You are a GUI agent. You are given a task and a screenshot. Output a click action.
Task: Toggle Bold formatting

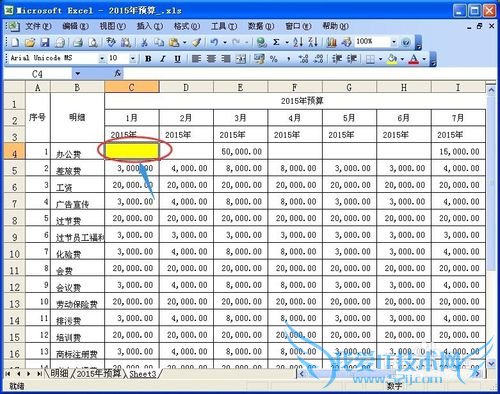tap(148, 59)
